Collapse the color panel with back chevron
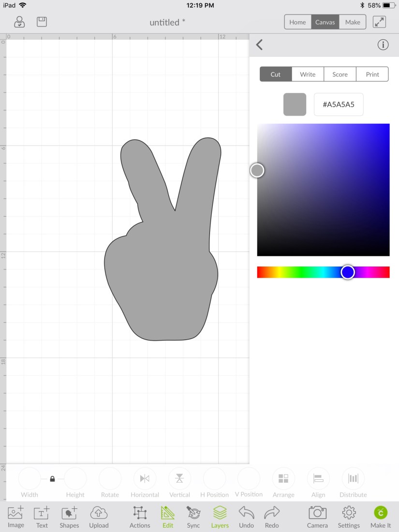Image resolution: width=399 pixels, height=532 pixels. 260,45
